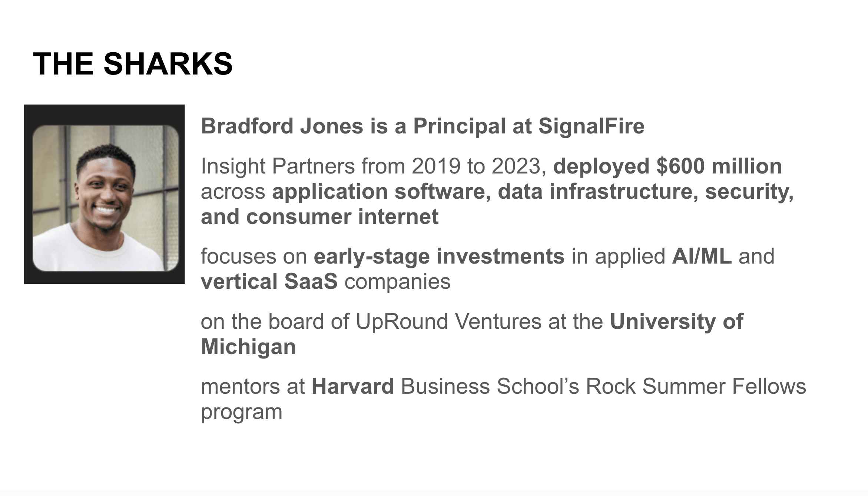This screenshot has height=496, width=868.
Task: Click the word 'program' on the last line
Action: click(x=242, y=412)
